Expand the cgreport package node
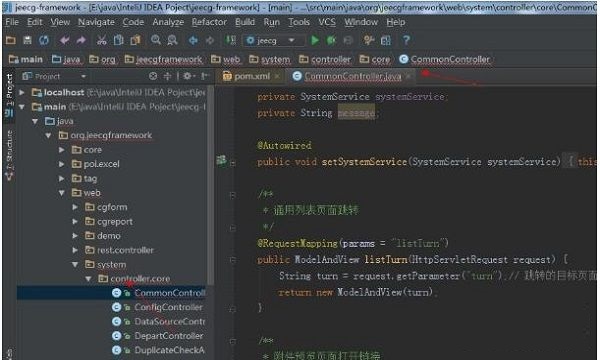 pyautogui.click(x=75, y=222)
